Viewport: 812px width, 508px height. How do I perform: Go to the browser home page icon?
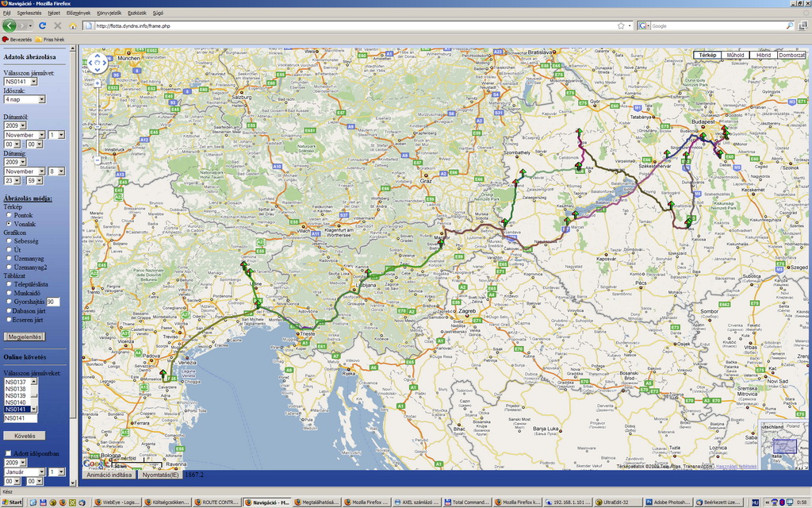point(71,26)
